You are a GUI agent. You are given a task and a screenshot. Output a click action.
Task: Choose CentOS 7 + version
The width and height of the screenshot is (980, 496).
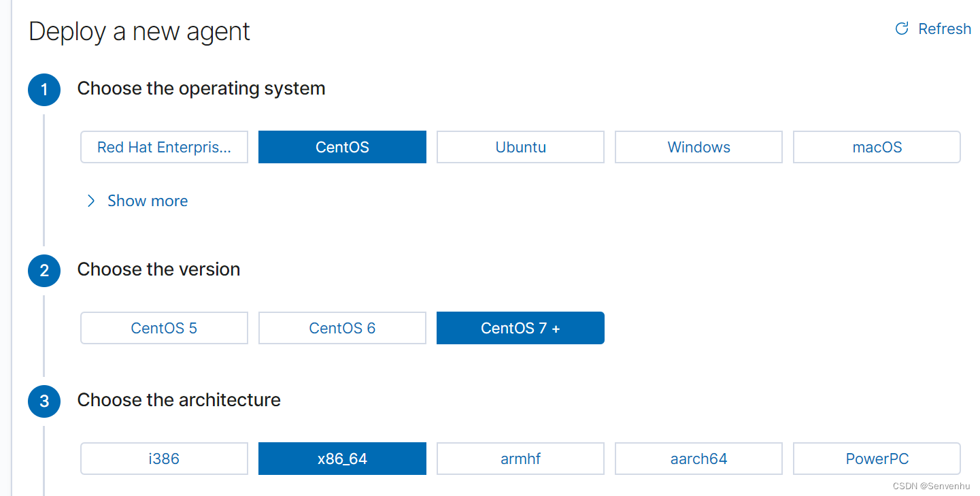(x=520, y=328)
